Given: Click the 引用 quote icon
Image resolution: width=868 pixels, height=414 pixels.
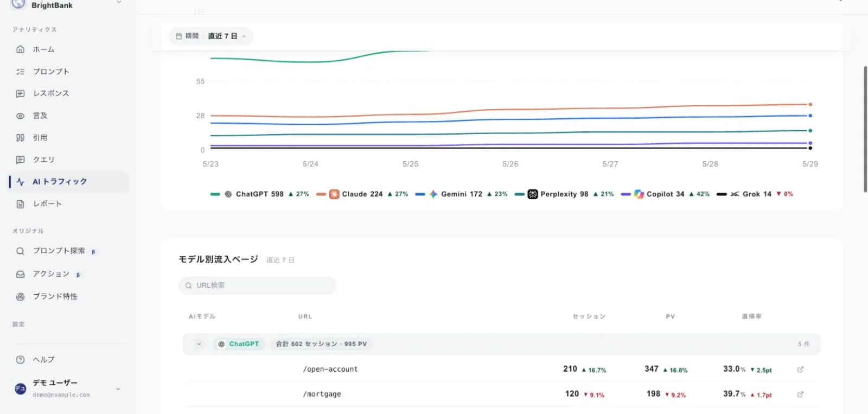Looking at the screenshot, I should (x=20, y=138).
